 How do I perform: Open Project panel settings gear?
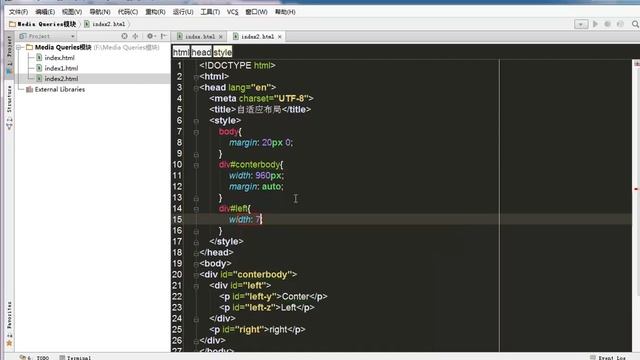pos(150,36)
